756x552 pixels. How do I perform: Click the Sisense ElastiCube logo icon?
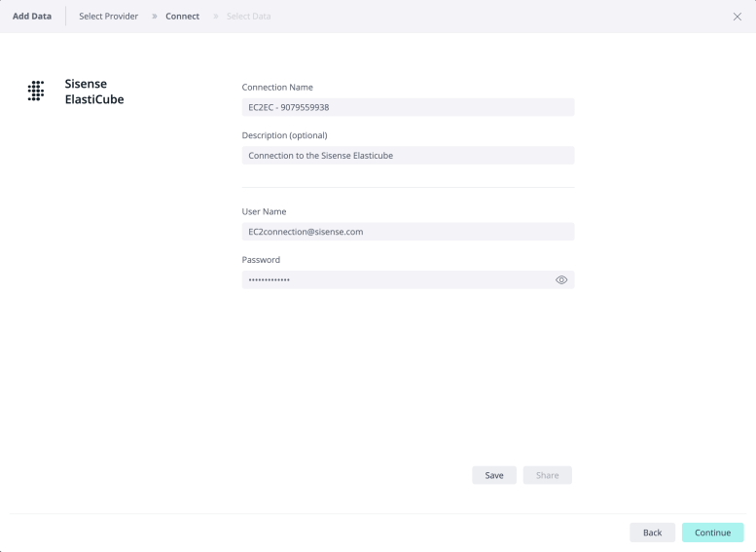click(x=36, y=91)
